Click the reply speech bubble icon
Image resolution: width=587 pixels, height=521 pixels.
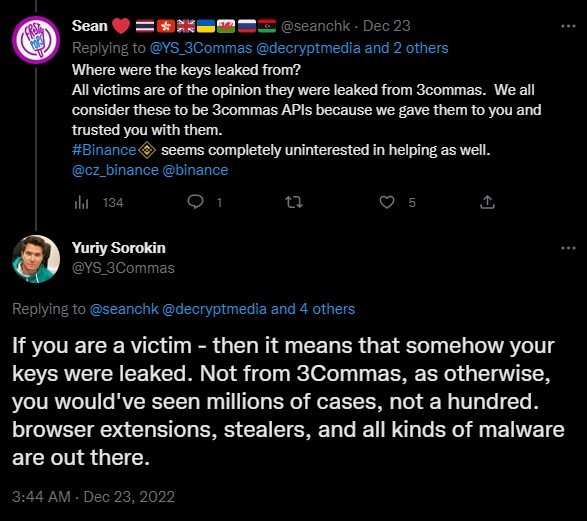pos(195,202)
